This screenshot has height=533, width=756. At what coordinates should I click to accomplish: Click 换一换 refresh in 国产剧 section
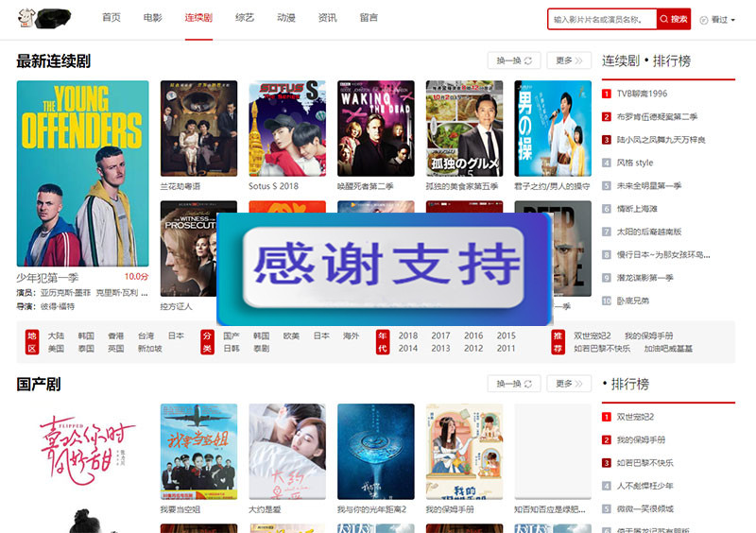pyautogui.click(x=514, y=384)
